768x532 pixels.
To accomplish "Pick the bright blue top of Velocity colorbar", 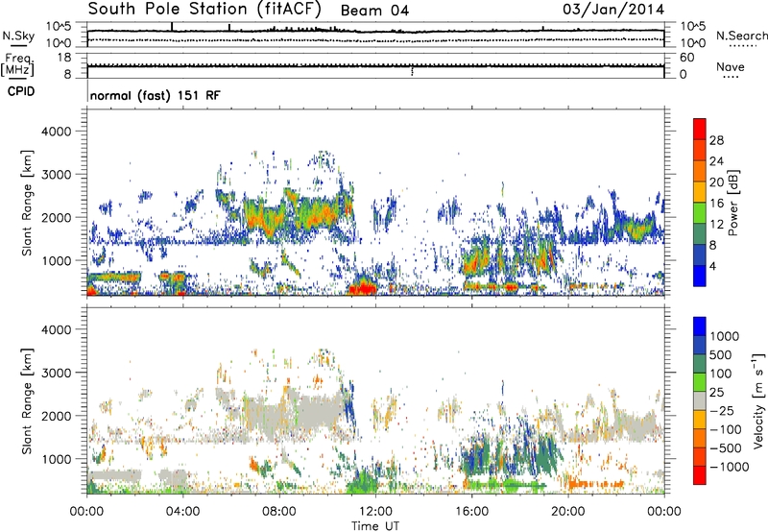I will click(x=700, y=326).
